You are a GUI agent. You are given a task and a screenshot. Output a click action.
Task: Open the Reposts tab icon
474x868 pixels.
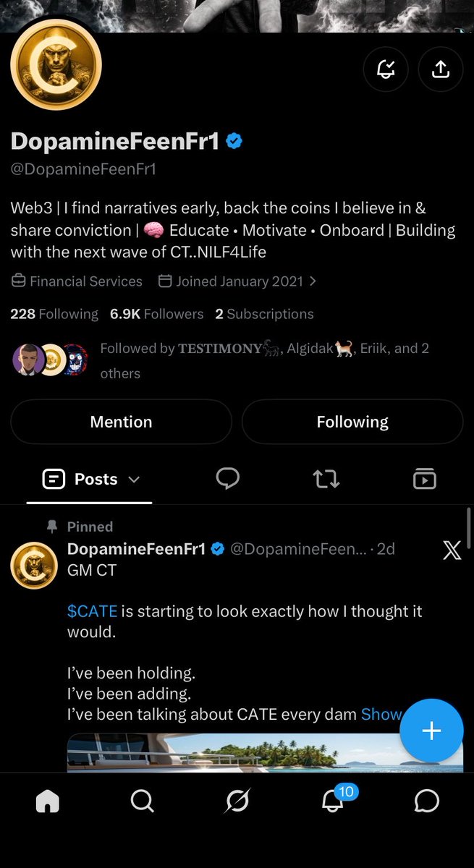click(326, 479)
